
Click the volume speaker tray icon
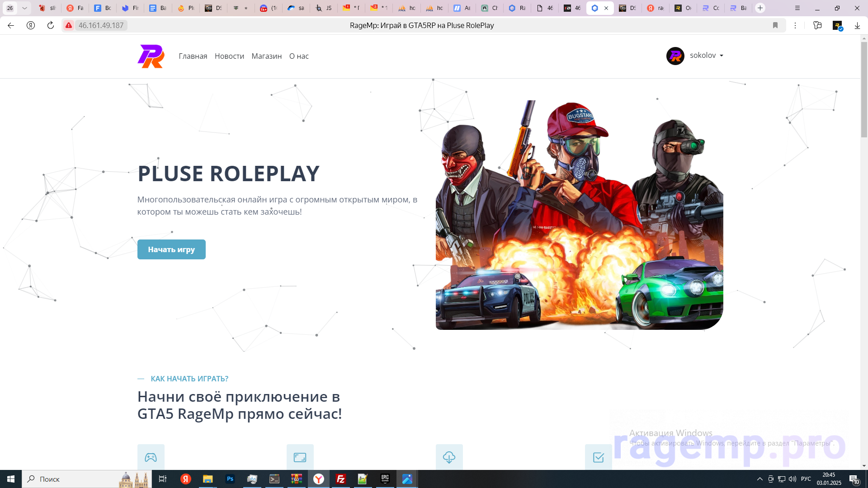point(793,479)
